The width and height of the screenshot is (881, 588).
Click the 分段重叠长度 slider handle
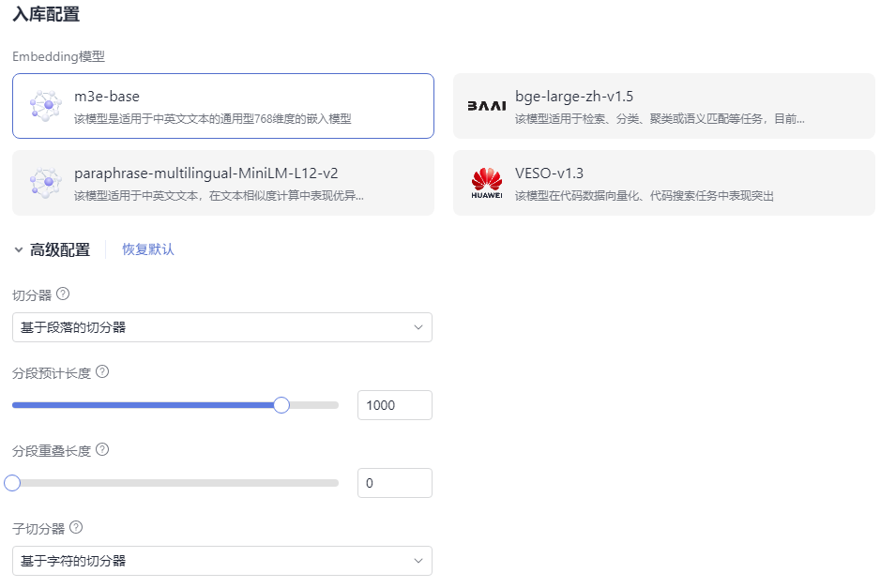(x=12, y=483)
